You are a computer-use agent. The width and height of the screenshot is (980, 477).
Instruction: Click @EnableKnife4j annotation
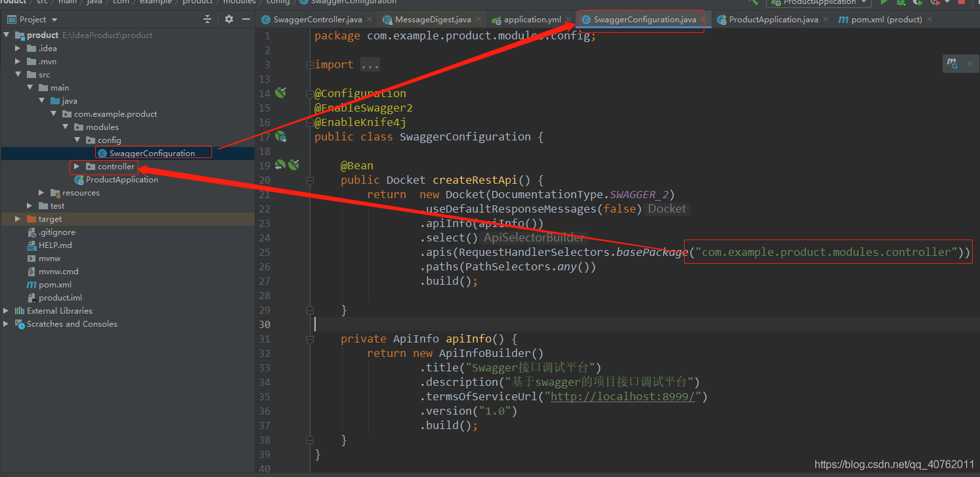click(360, 122)
